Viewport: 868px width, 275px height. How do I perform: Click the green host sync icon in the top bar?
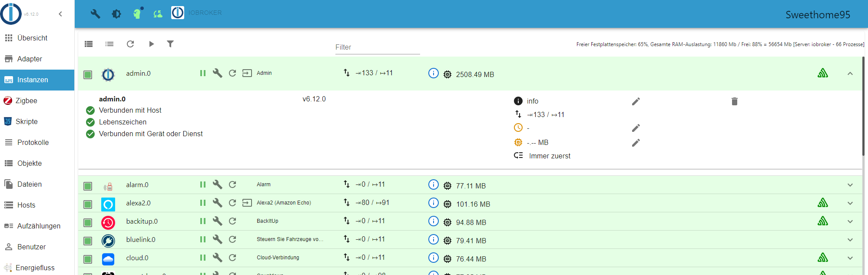[158, 14]
